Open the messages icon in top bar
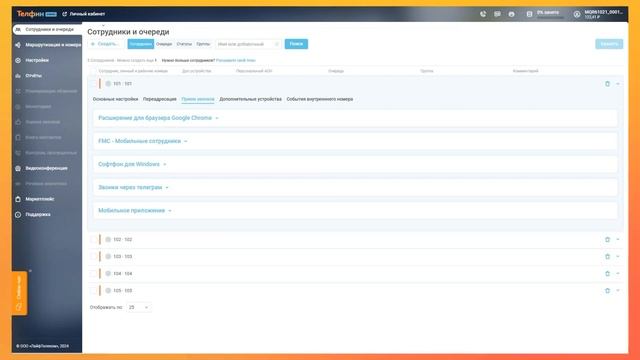The width and height of the screenshot is (640, 360). coord(497,14)
